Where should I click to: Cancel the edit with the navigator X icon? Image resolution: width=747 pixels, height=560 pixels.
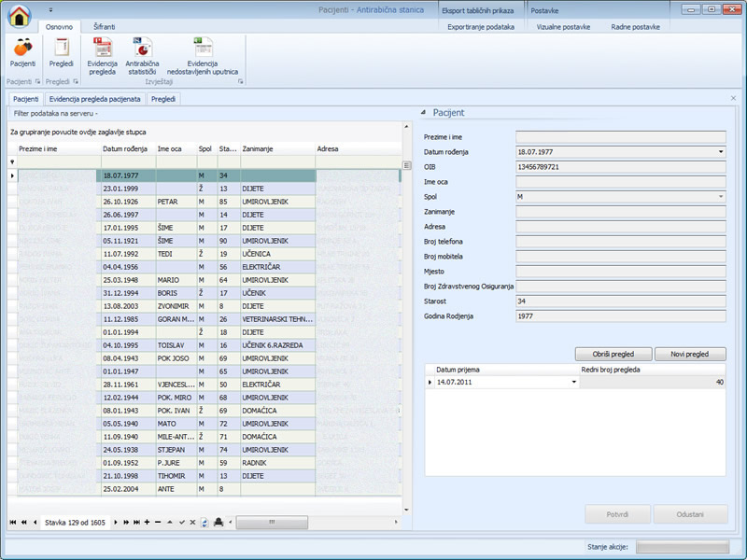192,523
